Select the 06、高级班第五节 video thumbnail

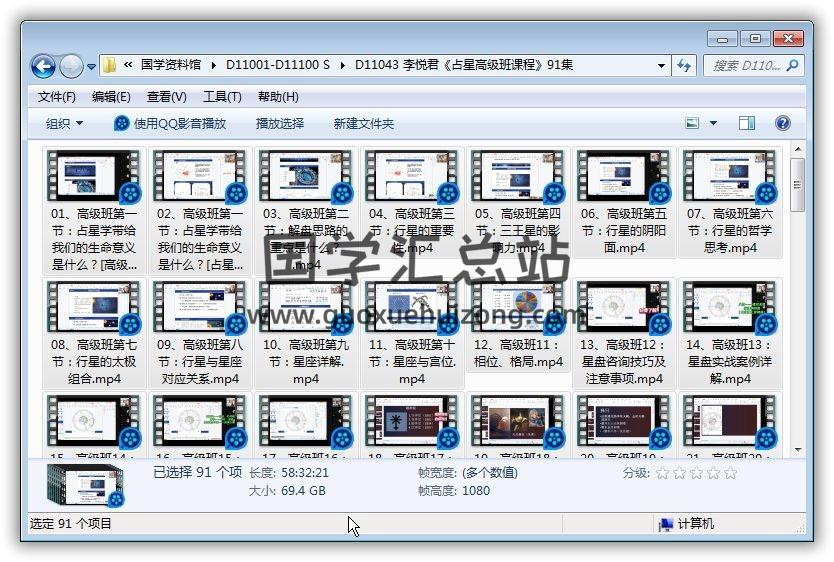624,177
